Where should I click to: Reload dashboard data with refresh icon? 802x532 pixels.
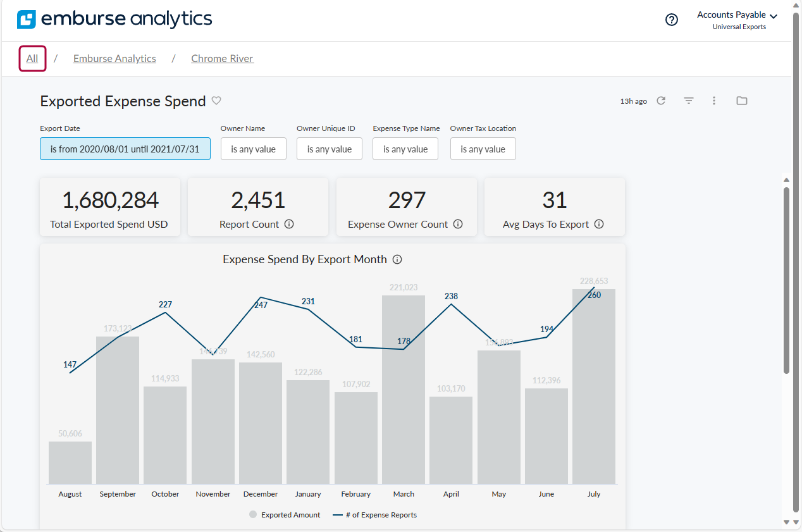pyautogui.click(x=661, y=101)
